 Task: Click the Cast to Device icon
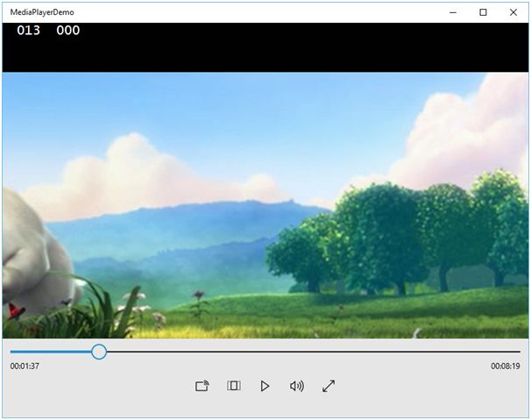click(x=202, y=386)
